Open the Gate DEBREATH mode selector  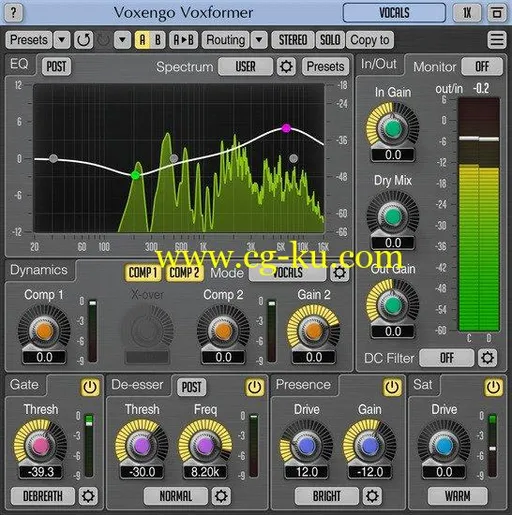pos(43,496)
